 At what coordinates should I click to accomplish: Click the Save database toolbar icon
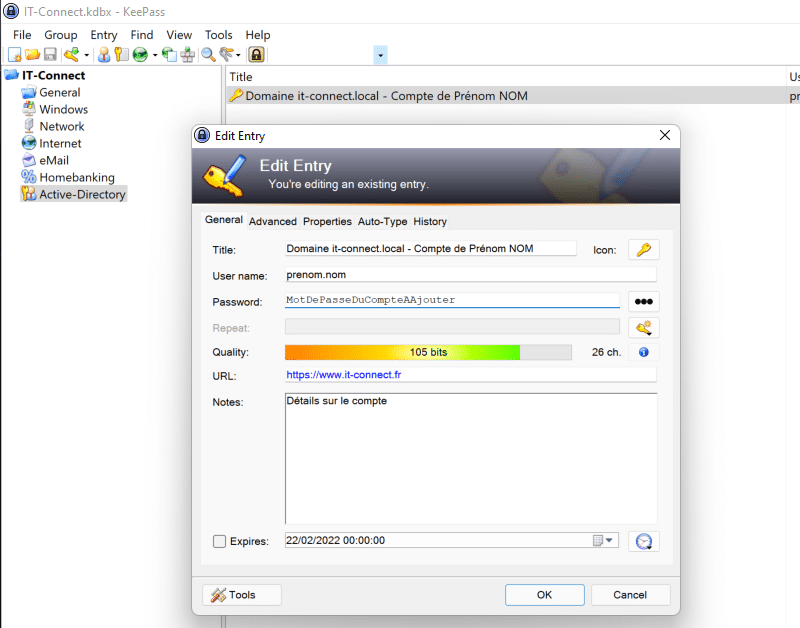coord(48,54)
